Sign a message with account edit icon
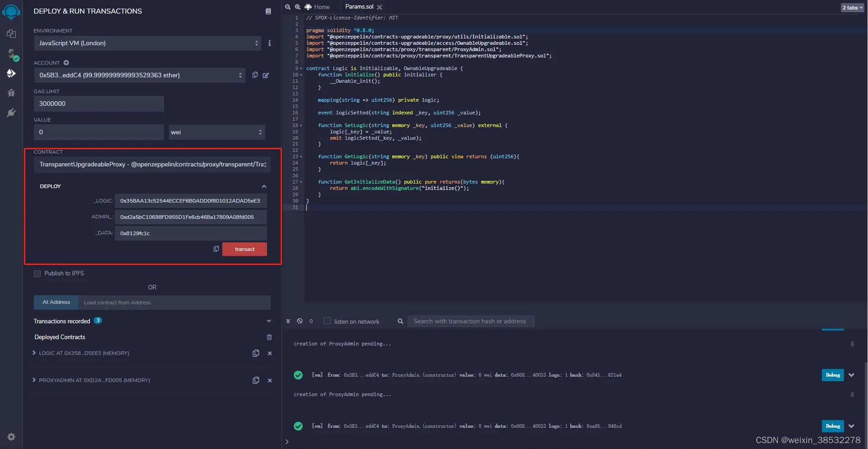This screenshot has width=868, height=449. tap(266, 76)
